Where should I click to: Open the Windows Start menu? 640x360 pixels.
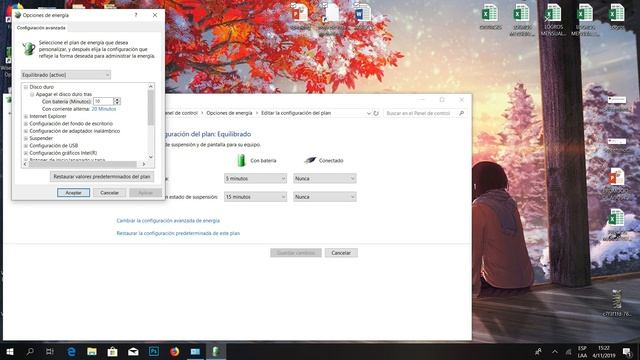click(10, 351)
